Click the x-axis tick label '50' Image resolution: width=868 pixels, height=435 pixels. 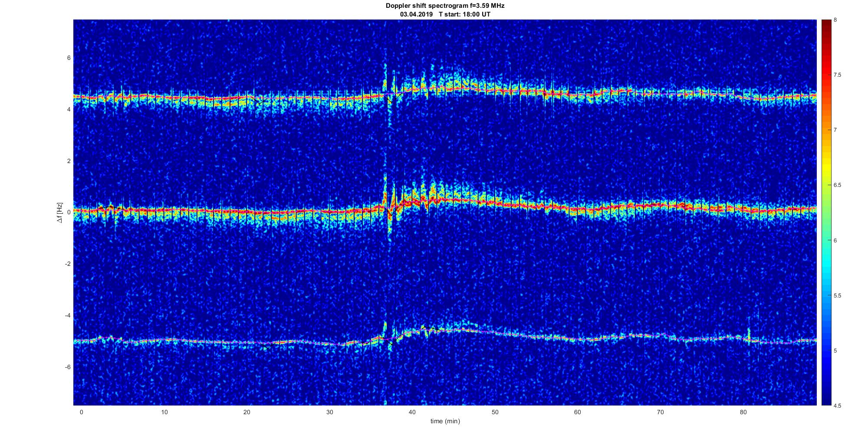[495, 412]
